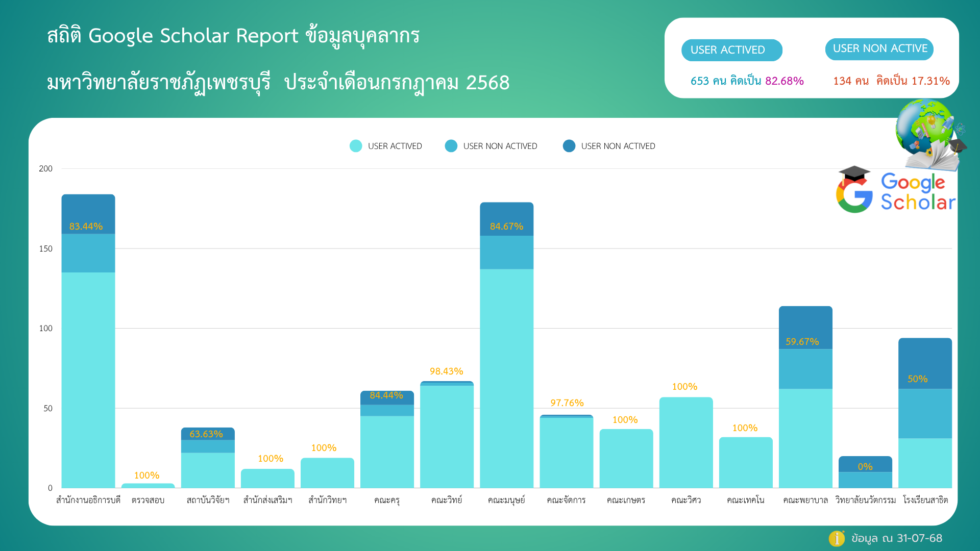Click the คณะครุ axis label
This screenshot has height=551, width=980.
[x=387, y=500]
